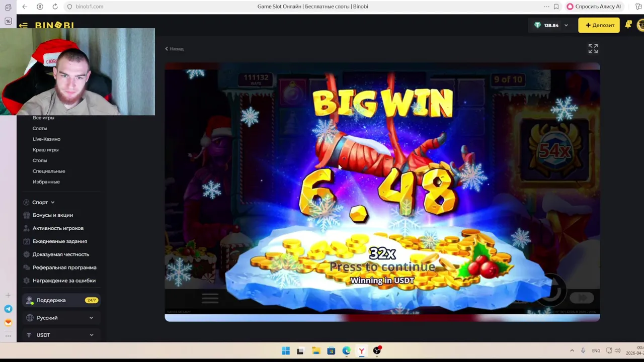Open notifications bell

point(628,25)
